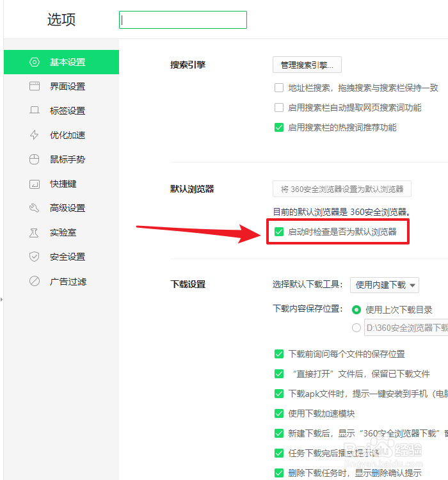The image size is (448, 480).
Task: Toggle 新建下载后显示360安全浏览器下载 checkbox
Action: pyautogui.click(x=279, y=433)
